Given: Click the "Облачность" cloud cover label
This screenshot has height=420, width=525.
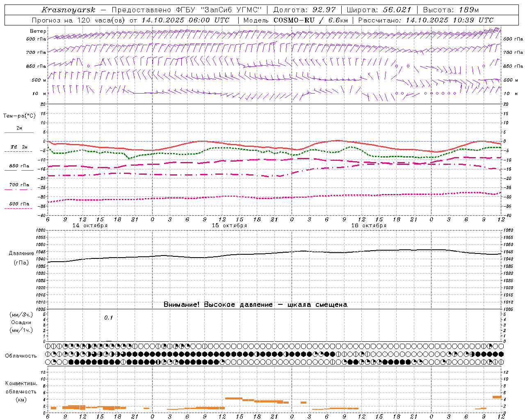Looking at the screenshot, I should coord(21,356).
